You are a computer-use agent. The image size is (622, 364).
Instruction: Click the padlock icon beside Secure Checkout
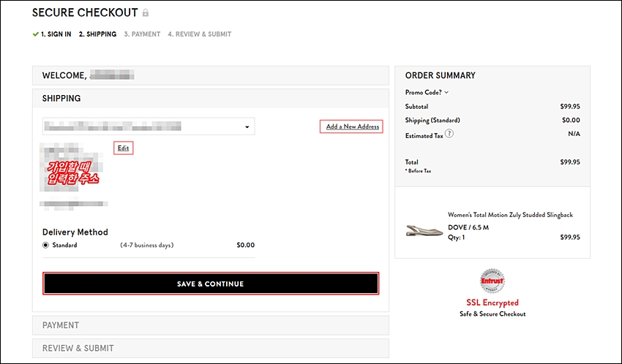tap(146, 13)
